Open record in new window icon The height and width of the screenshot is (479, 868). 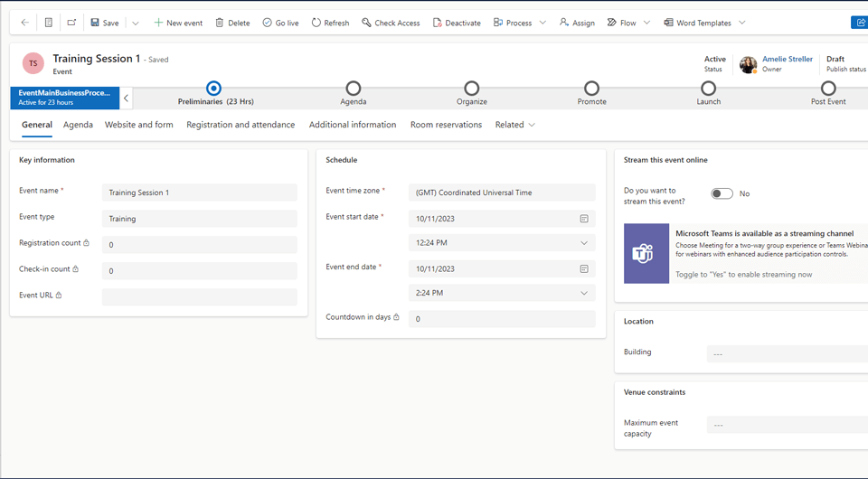pyautogui.click(x=71, y=23)
